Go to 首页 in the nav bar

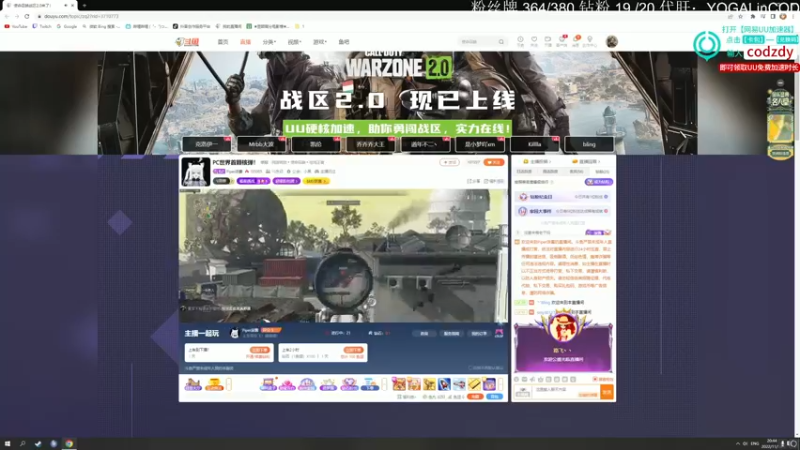tap(223, 42)
